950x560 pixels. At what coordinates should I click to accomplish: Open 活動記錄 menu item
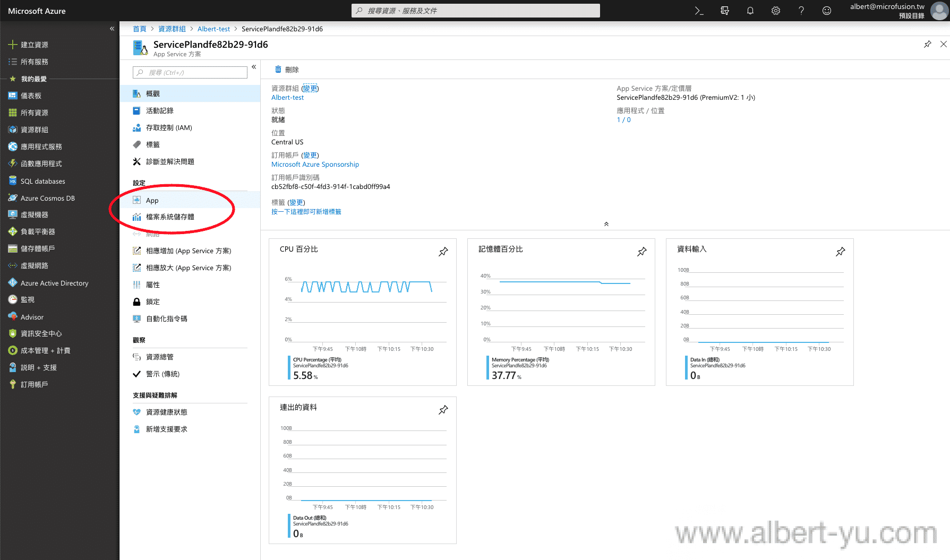[190, 110]
